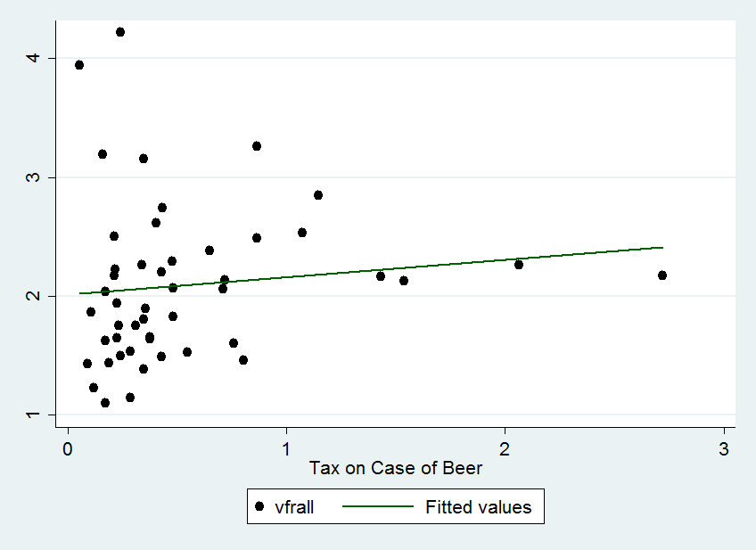
Task: Click the x-axis tick label 0
Action: pyautogui.click(x=68, y=447)
